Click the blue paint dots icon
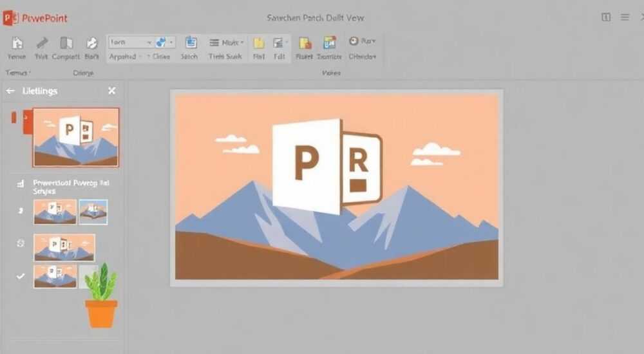Image resolution: width=644 pixels, height=354 pixels. (x=162, y=42)
